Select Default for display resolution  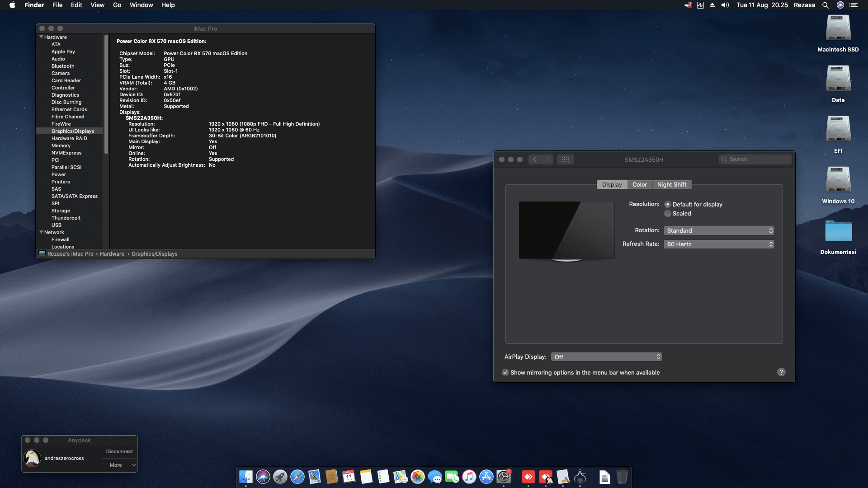click(668, 204)
